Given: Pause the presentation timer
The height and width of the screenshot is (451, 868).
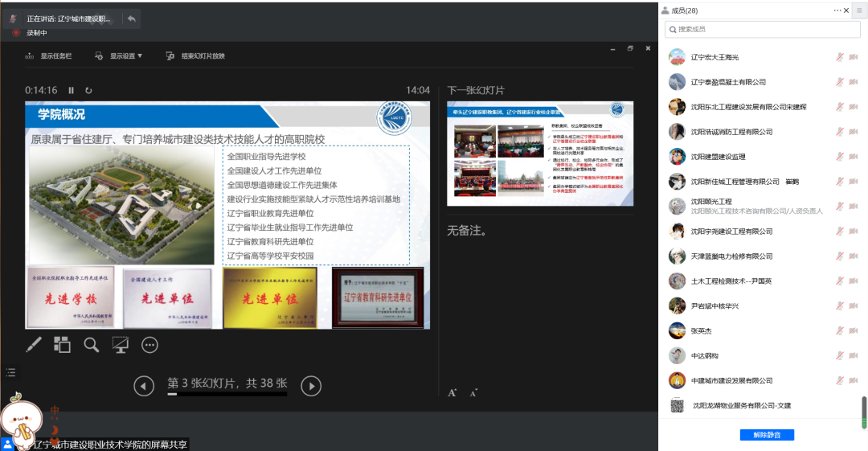Looking at the screenshot, I should (x=72, y=91).
